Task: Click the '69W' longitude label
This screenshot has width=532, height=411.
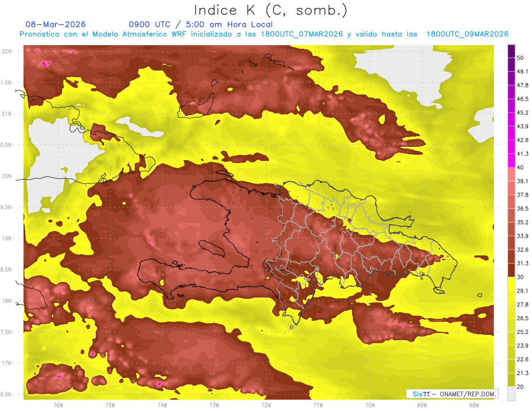Action: tap(422, 405)
